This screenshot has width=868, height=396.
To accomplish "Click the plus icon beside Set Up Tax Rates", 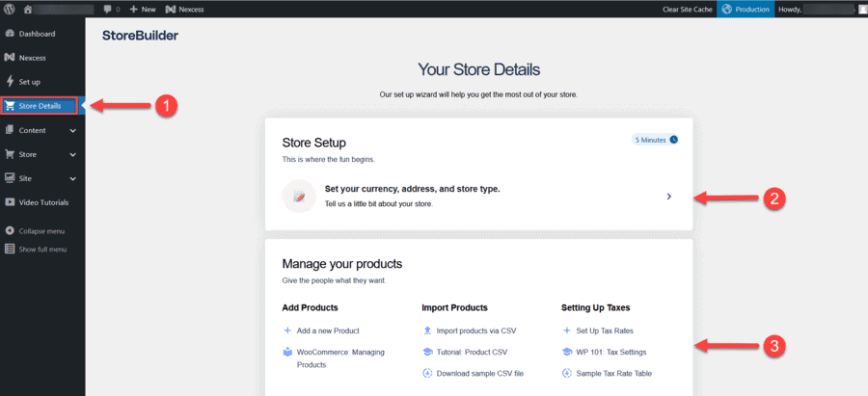I will point(566,330).
